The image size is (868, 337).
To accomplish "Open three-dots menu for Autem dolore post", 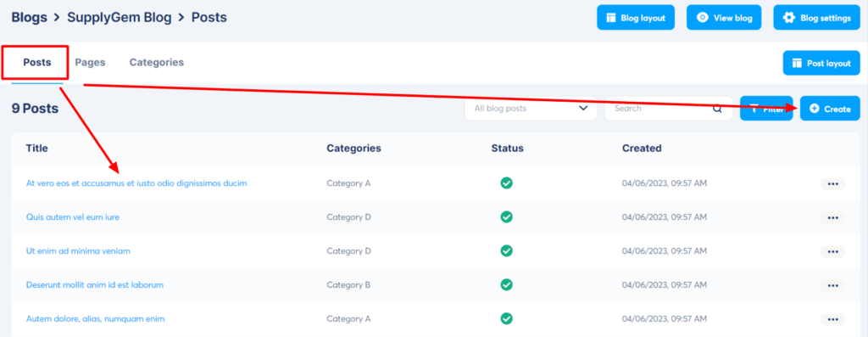I will click(832, 319).
